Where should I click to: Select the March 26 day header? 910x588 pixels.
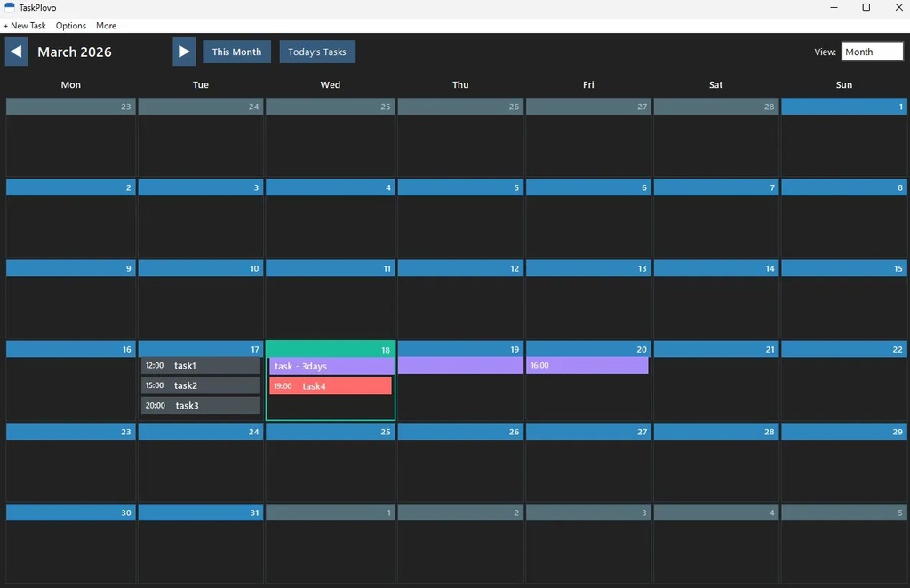(460, 432)
